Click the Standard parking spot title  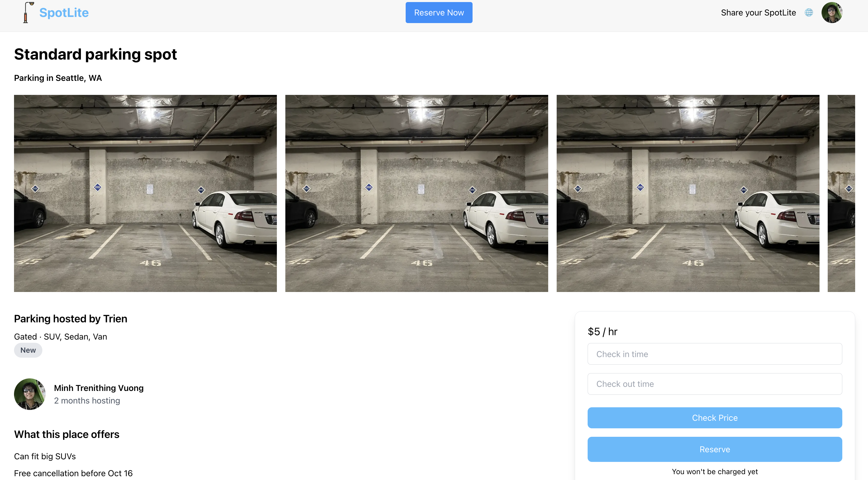click(x=96, y=54)
